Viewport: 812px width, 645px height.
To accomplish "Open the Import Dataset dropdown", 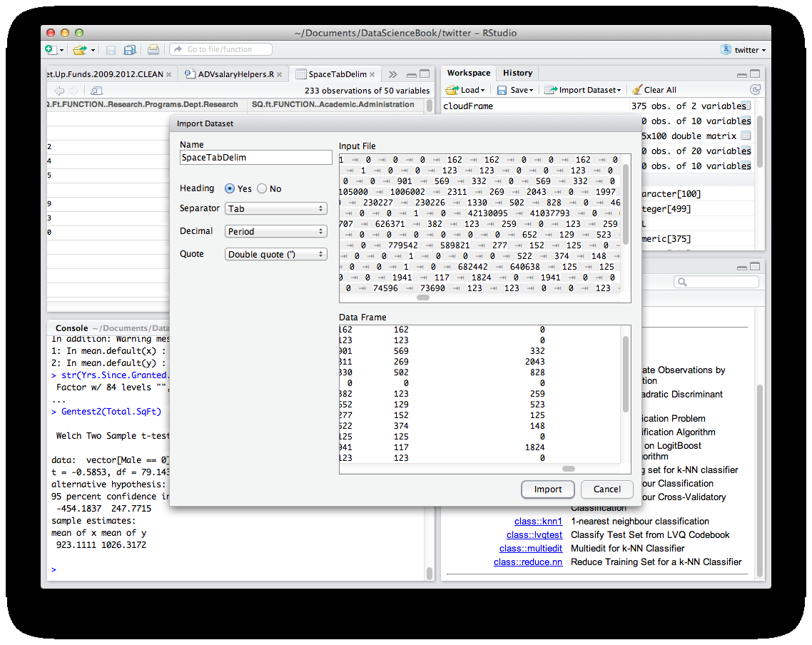I will pyautogui.click(x=582, y=90).
